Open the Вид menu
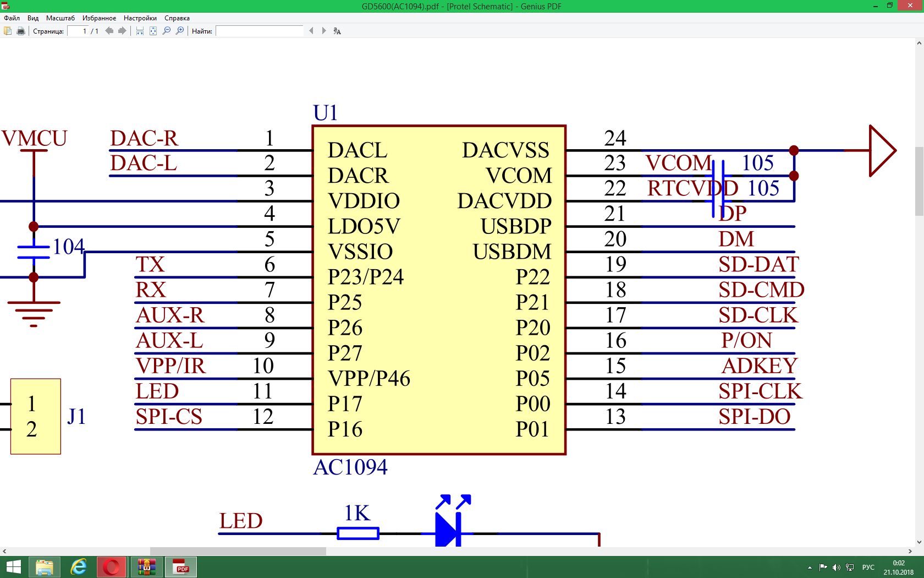 (x=33, y=18)
